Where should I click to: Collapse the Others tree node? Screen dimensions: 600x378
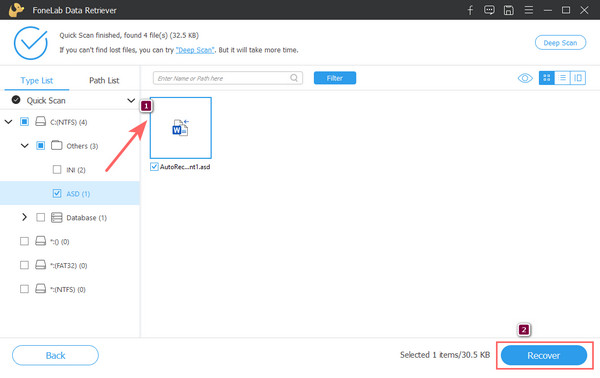pos(24,145)
